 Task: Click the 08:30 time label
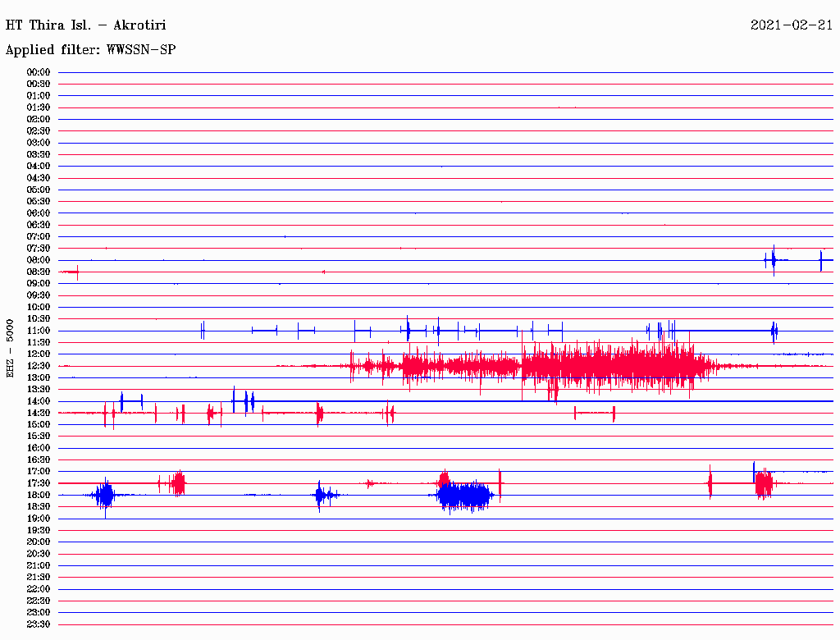[x=39, y=272]
